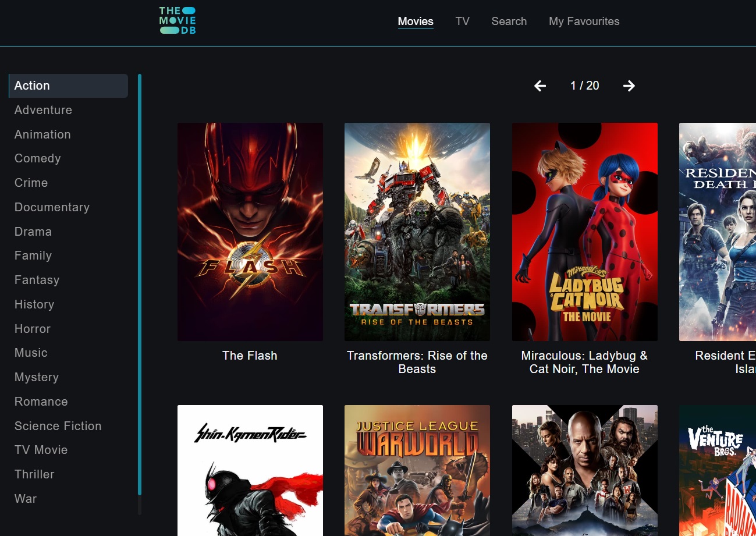Browse the Horror genre
This screenshot has width=756, height=536.
33,329
